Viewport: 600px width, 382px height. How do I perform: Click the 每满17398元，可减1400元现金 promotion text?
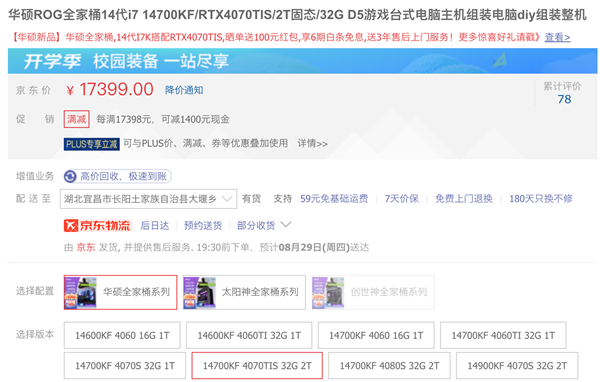163,119
